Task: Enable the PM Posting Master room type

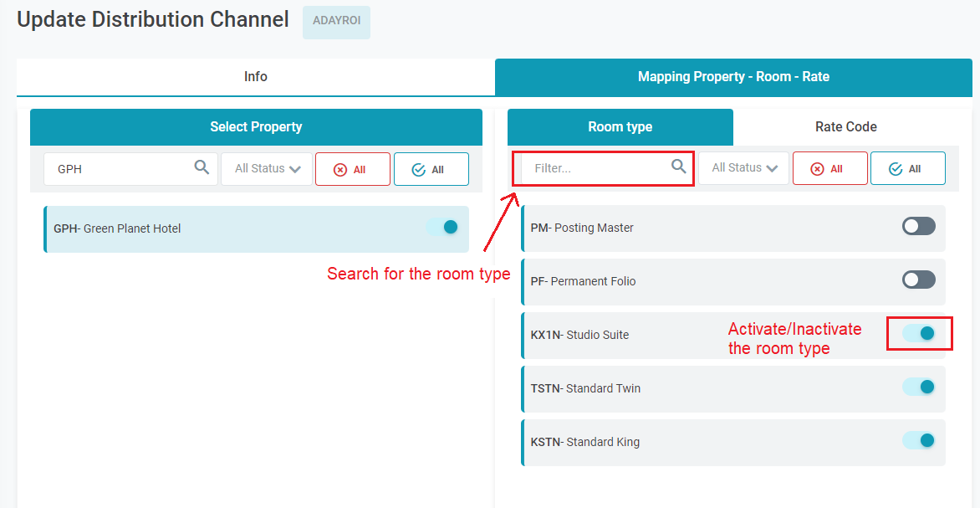Action: pos(918,226)
